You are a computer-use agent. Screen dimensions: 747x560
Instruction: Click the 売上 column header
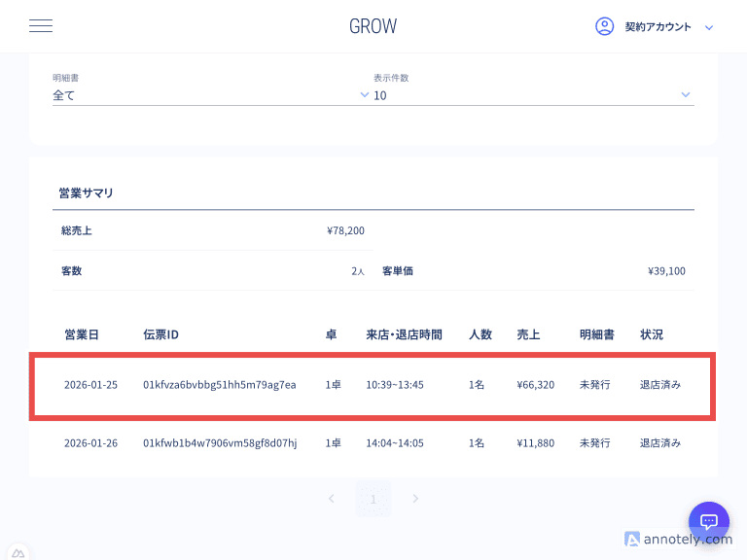tap(528, 334)
